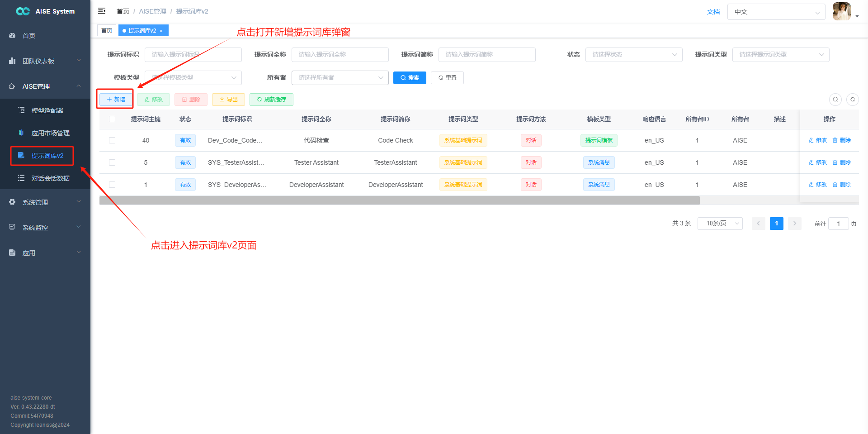Open 对话会话数据 in the sidebar
Viewport: 868px width, 434px height.
click(x=45, y=178)
